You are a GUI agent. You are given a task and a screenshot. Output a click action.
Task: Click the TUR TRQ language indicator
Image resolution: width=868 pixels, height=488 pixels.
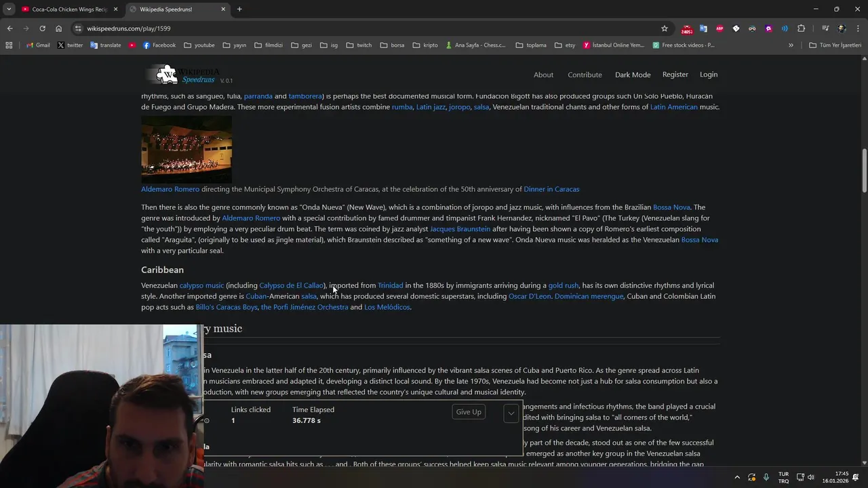pos(783,477)
